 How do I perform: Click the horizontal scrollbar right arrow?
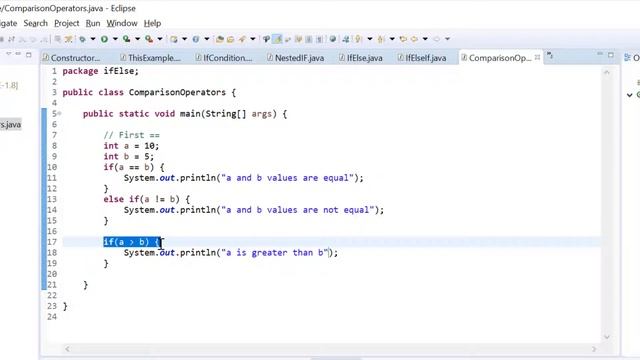[x=594, y=349]
